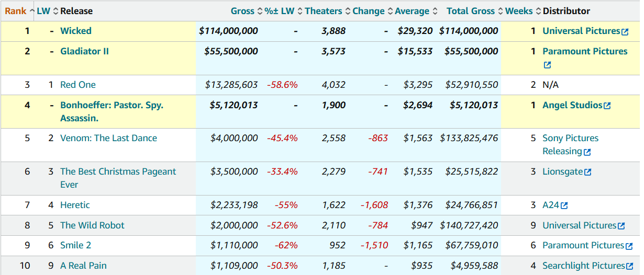Open external link icon next to A24
This screenshot has width=644, height=275.
point(564,206)
